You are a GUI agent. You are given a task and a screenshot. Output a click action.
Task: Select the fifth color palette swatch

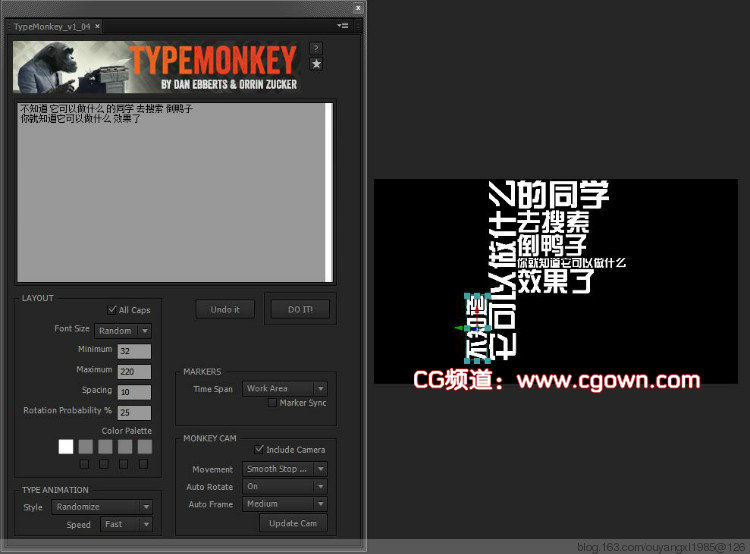tap(144, 447)
